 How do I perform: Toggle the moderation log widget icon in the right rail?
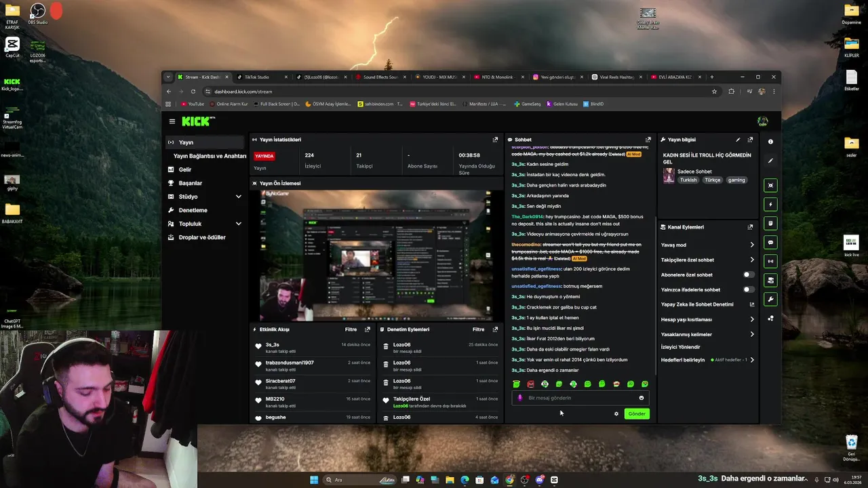770,223
